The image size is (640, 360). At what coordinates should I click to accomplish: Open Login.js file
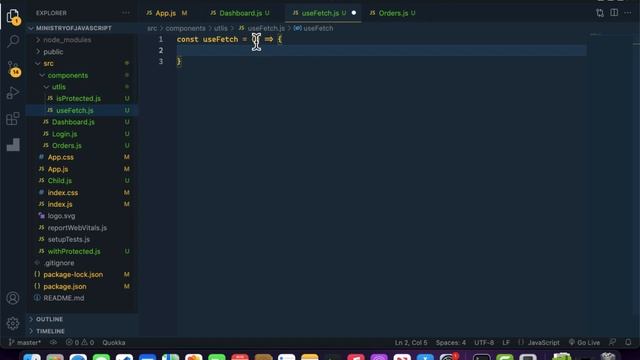click(64, 134)
